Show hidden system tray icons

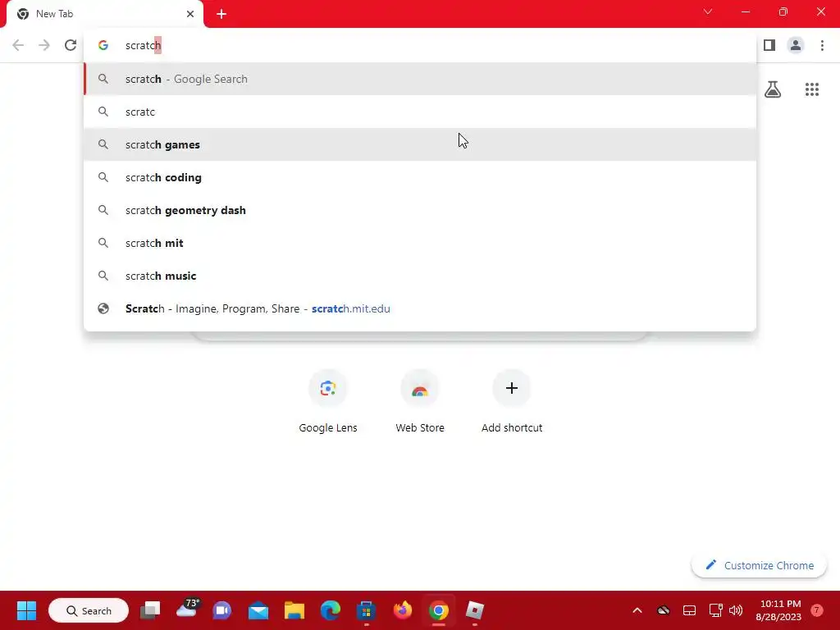click(637, 610)
